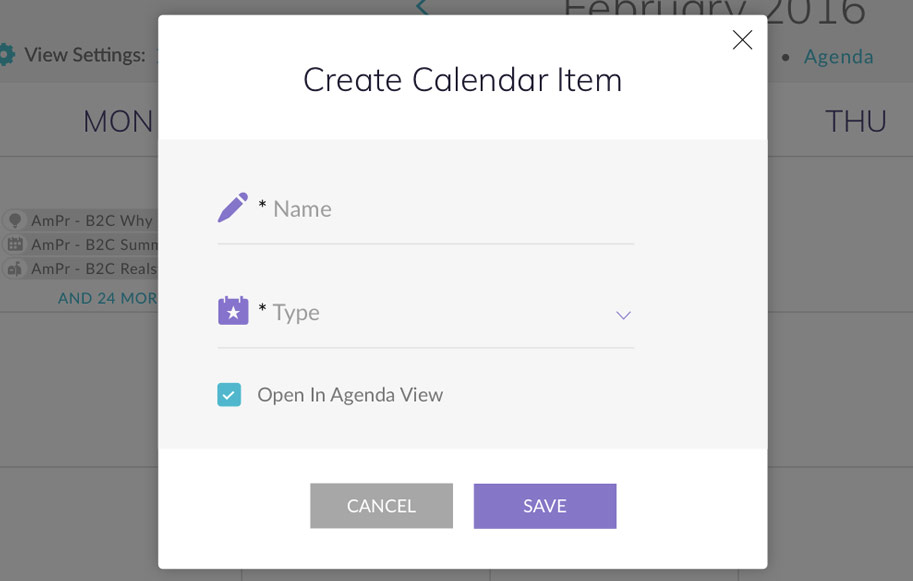Click the calendar icon on AmPr - B2C Summ
The image size is (913, 581).
(x=15, y=244)
